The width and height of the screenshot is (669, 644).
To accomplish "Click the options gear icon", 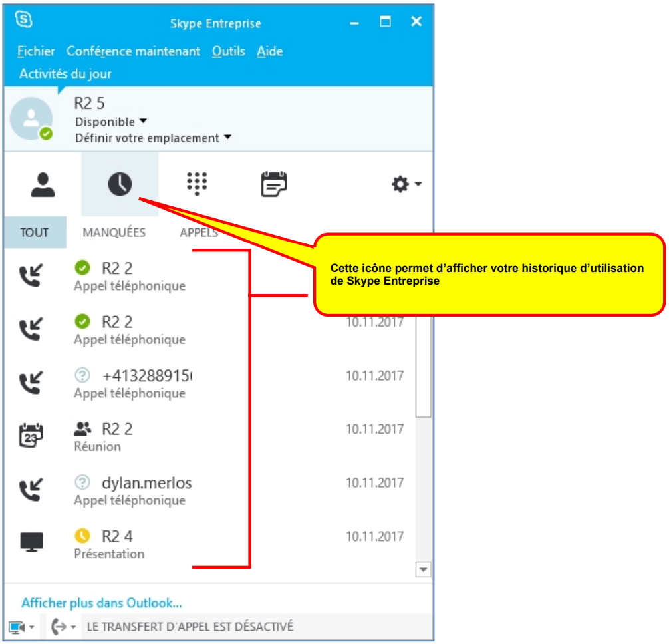I will point(400,184).
